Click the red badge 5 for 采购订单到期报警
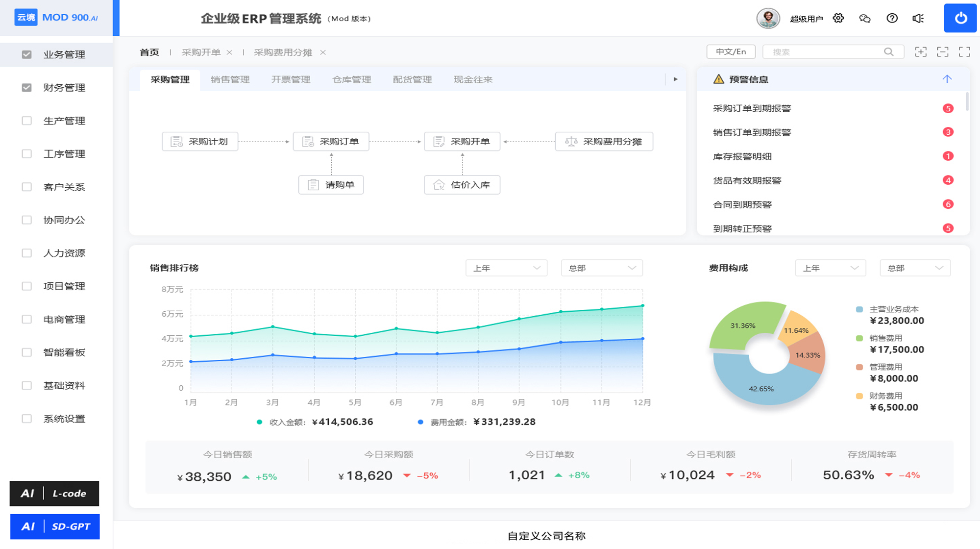 pos(948,108)
